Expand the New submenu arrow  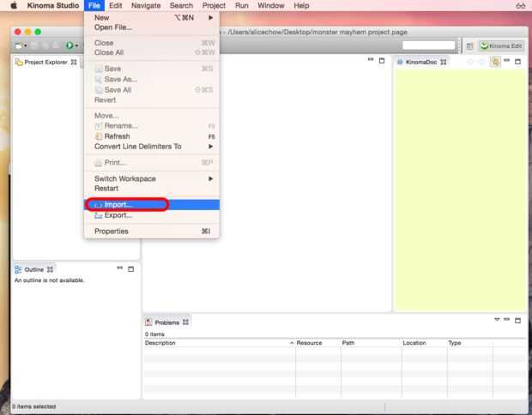211,18
